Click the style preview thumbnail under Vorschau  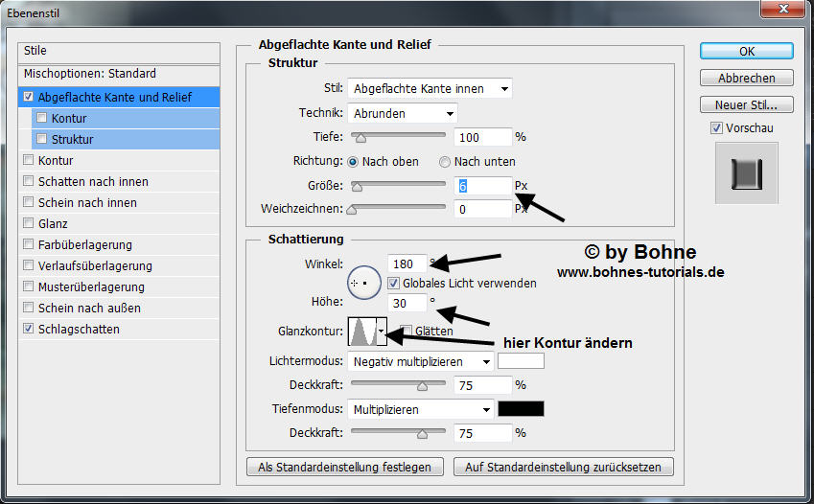(x=747, y=173)
